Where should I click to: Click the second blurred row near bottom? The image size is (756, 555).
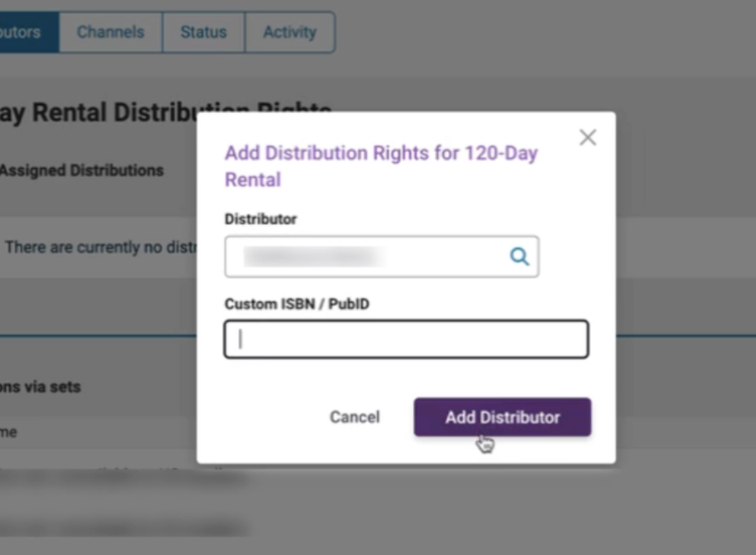(x=123, y=529)
